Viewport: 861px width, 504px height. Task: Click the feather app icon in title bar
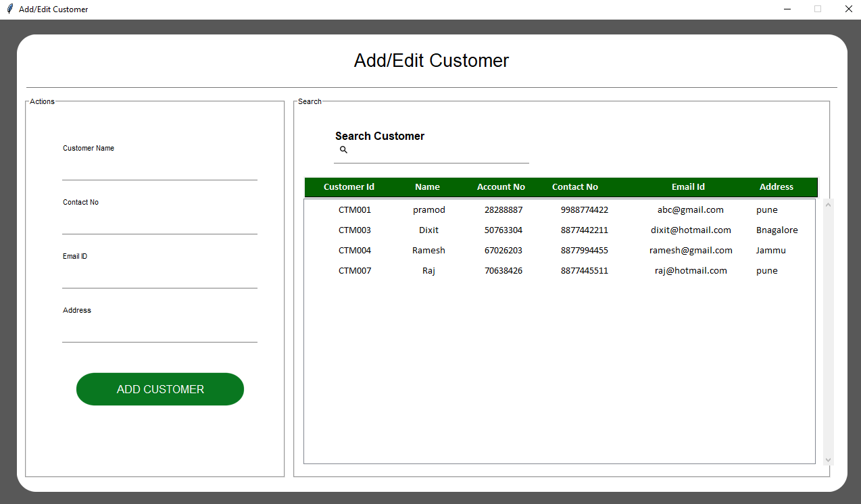(x=9, y=9)
